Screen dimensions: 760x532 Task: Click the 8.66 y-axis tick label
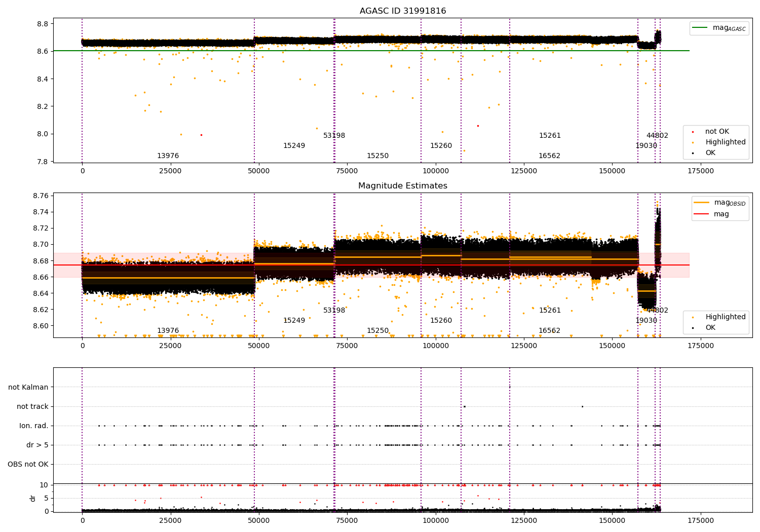[40, 277]
